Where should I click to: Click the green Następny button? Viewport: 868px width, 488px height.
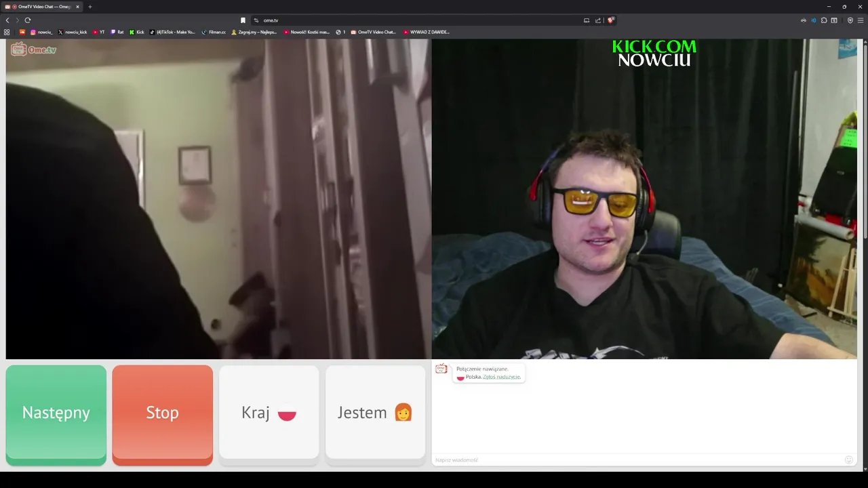coord(56,414)
